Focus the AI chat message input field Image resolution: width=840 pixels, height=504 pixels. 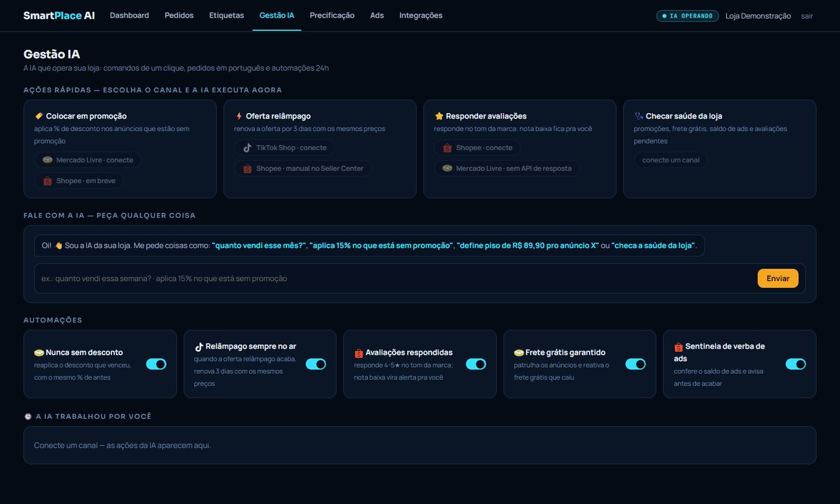[397, 278]
